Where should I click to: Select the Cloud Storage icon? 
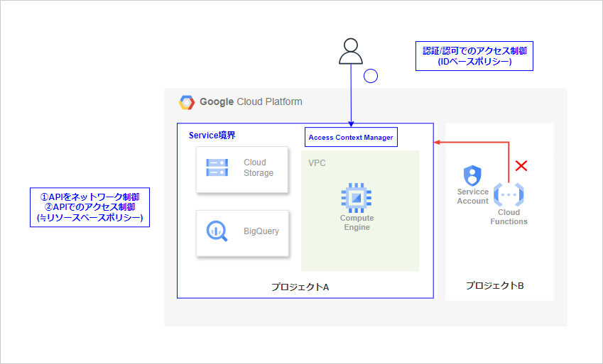[x=217, y=167]
